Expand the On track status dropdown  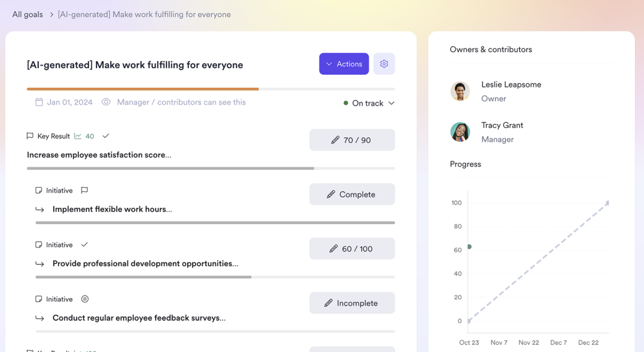392,103
